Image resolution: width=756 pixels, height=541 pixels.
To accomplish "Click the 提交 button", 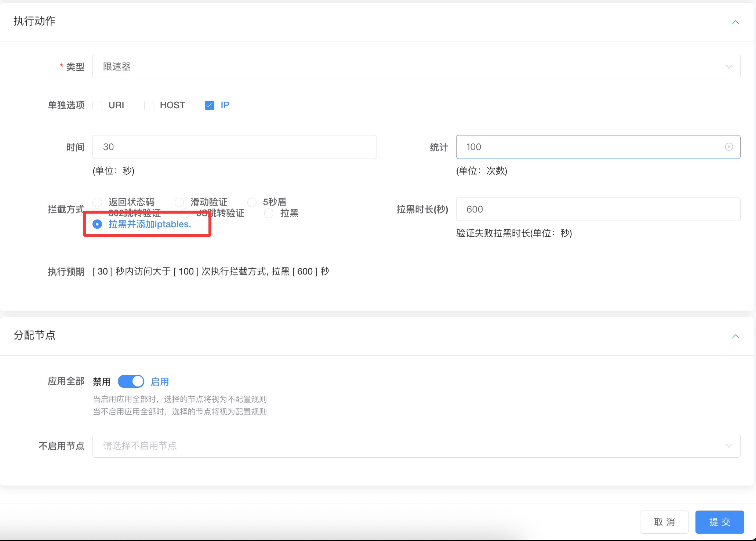I will [x=720, y=522].
